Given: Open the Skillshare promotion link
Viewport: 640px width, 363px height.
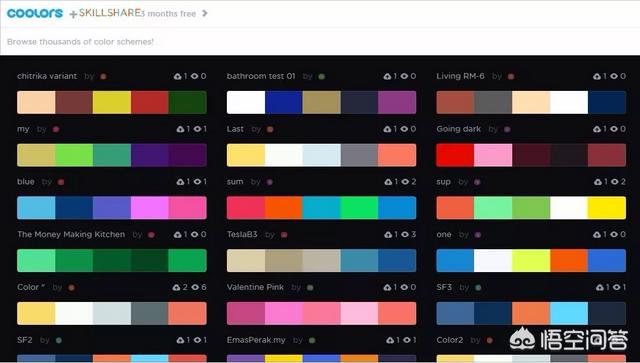Looking at the screenshot, I should (x=133, y=13).
